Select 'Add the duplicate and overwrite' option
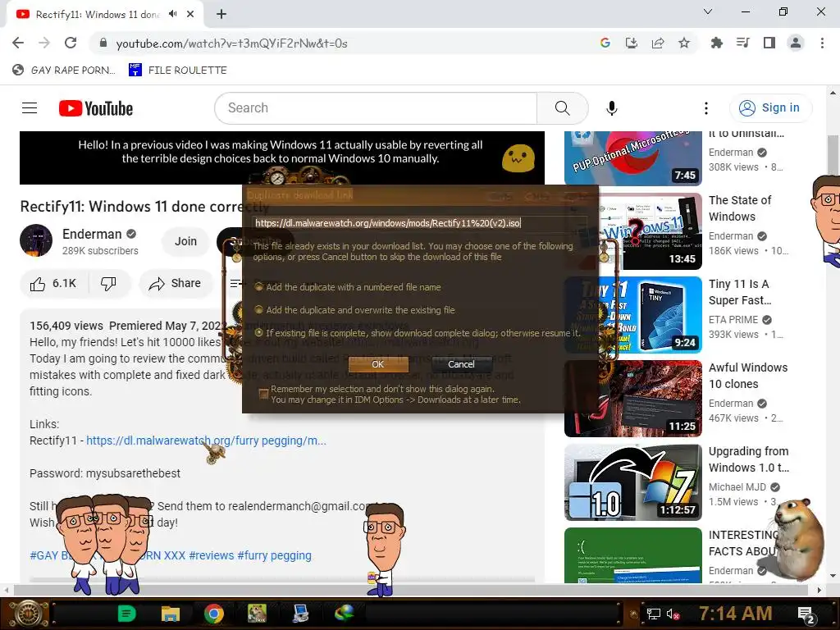The image size is (840, 630). click(x=354, y=310)
